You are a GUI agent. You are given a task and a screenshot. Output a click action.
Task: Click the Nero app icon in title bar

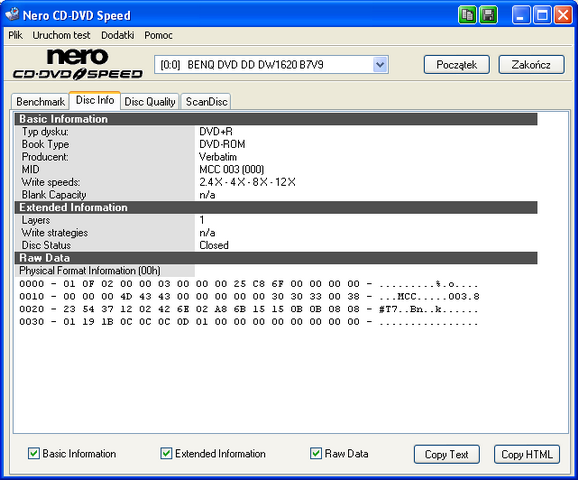(12, 14)
